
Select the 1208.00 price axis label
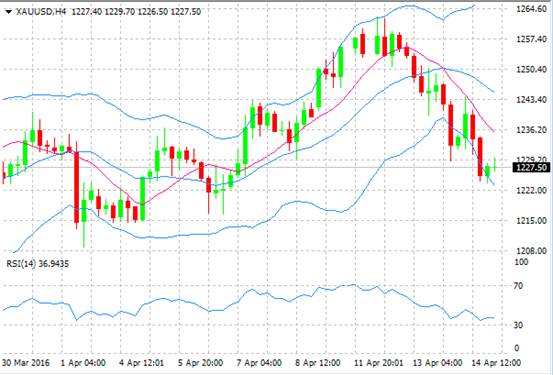click(531, 251)
